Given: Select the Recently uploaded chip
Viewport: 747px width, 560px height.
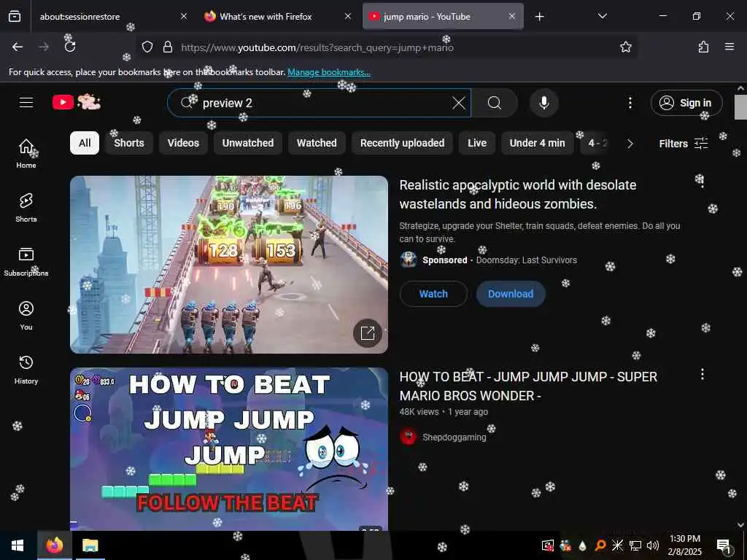Looking at the screenshot, I should pos(403,143).
